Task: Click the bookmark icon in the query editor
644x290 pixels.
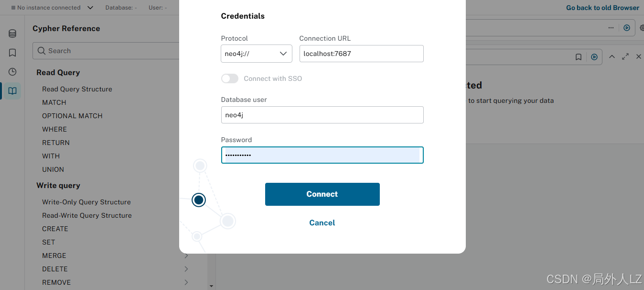Action: point(579,57)
